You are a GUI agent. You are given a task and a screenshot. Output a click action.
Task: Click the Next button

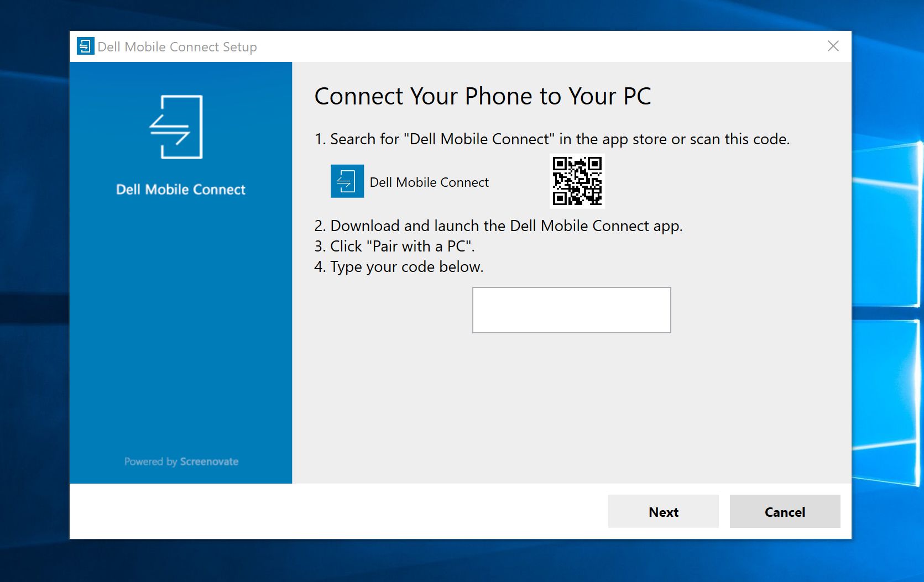pyautogui.click(x=663, y=511)
